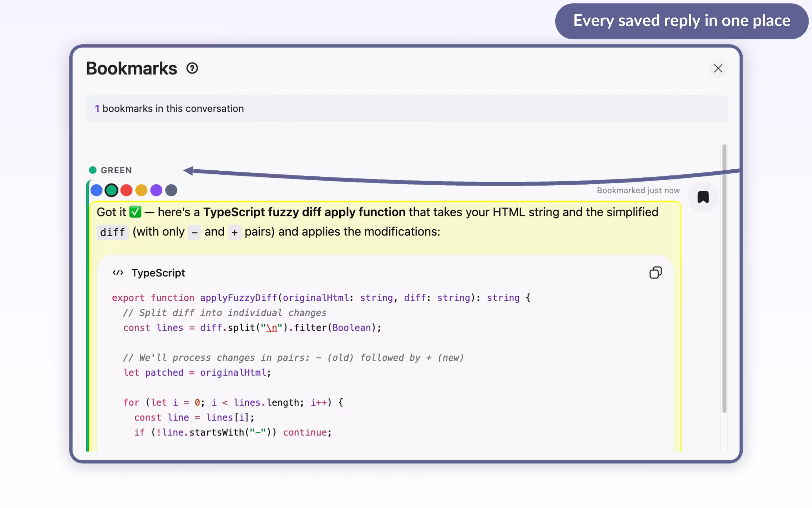Close the Bookmarks dialog

click(x=718, y=68)
